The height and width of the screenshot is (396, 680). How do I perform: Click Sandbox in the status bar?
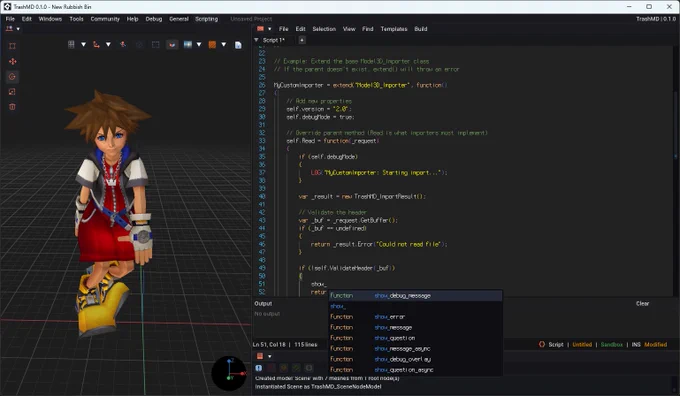click(x=611, y=344)
